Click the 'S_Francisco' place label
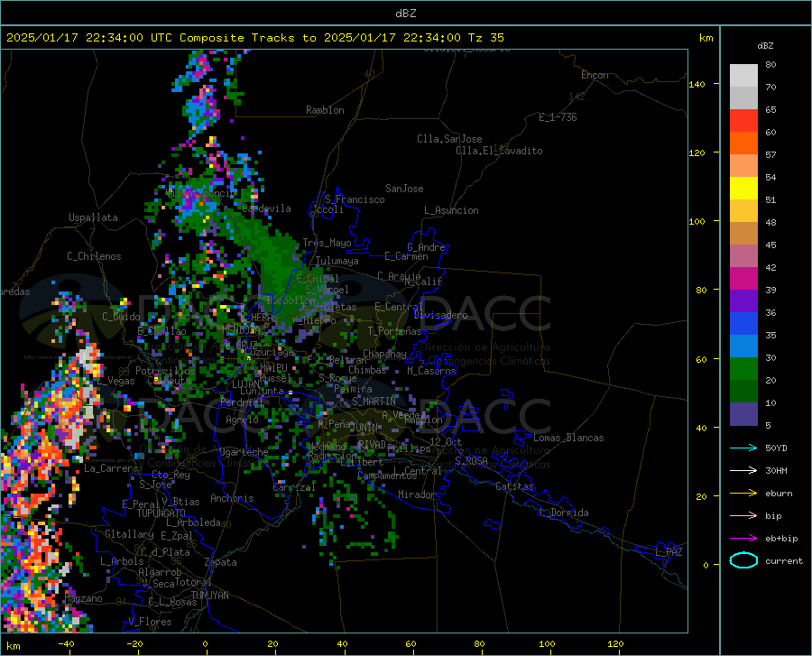This screenshot has height=656, width=812. point(355,199)
